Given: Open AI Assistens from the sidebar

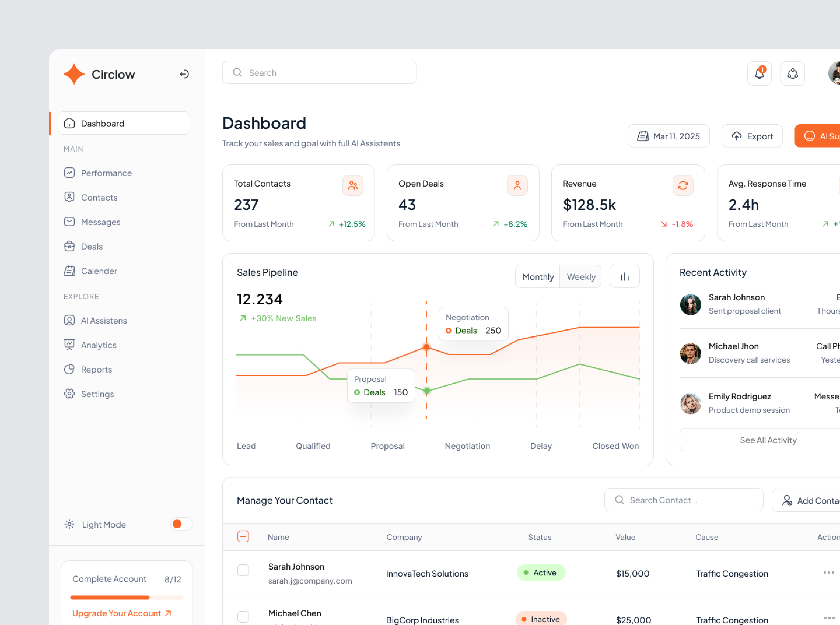Looking at the screenshot, I should pos(104,320).
